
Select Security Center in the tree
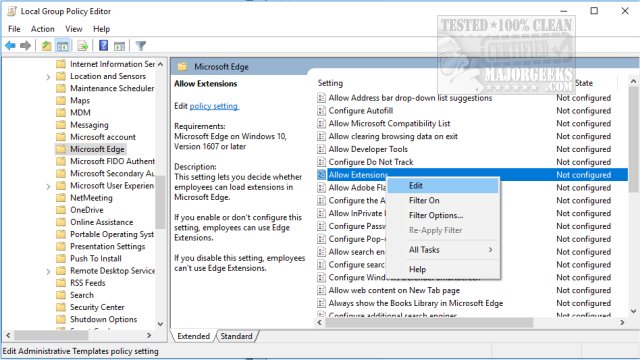point(97,307)
